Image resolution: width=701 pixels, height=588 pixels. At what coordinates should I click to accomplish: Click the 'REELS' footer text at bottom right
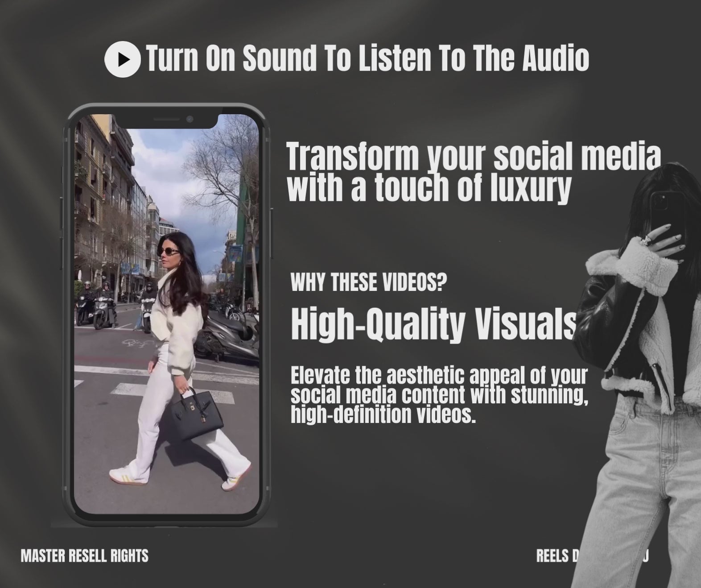pyautogui.click(x=552, y=556)
